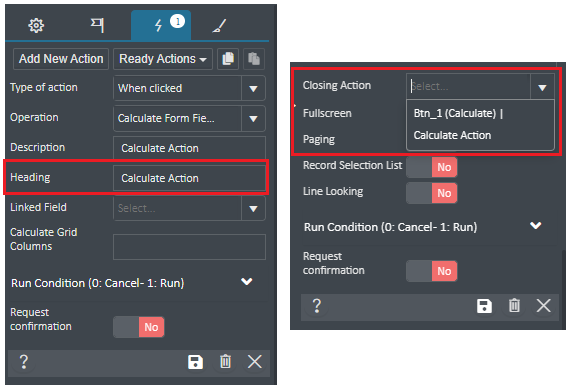571x387 pixels.
Task: Select the lightning actions tab
Action: 161,25
